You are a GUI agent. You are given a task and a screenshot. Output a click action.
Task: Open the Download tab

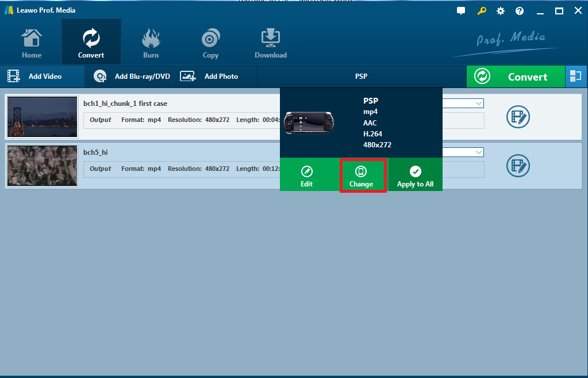(271, 44)
